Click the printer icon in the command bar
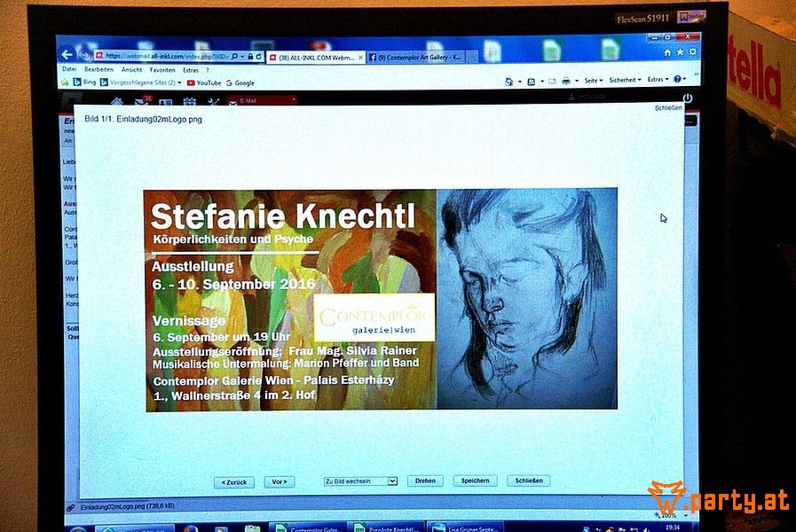The height and width of the screenshot is (532, 796). point(566,81)
